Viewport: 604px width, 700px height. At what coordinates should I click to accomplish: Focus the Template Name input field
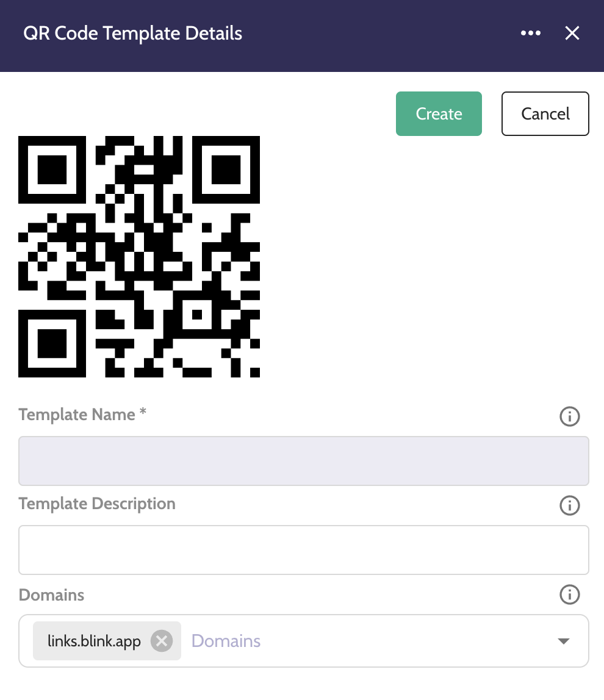304,461
